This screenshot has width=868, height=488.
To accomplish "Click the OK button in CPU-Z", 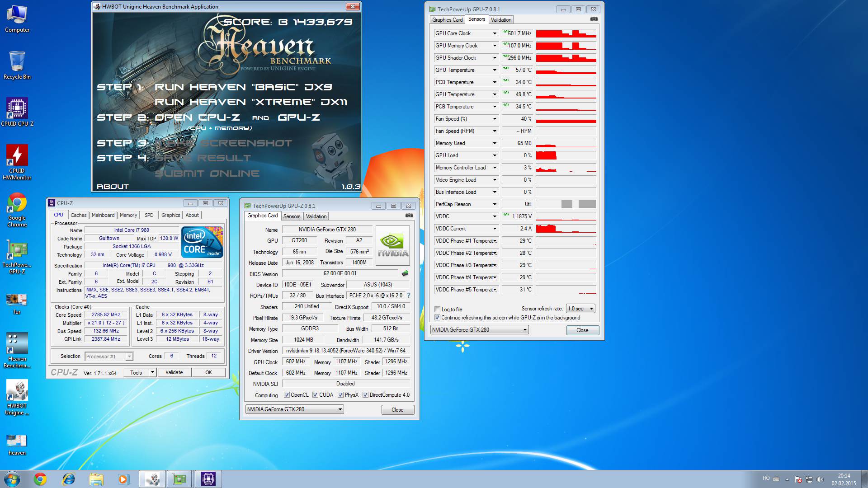I will point(208,372).
